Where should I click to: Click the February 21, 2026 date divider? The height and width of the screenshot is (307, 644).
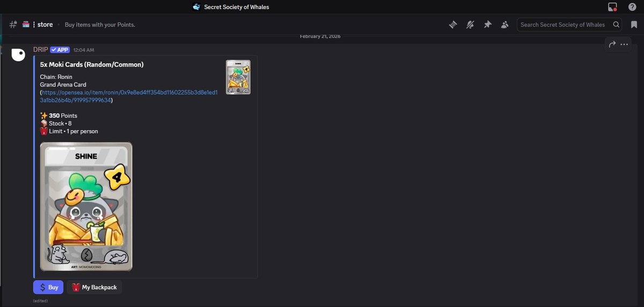320,36
